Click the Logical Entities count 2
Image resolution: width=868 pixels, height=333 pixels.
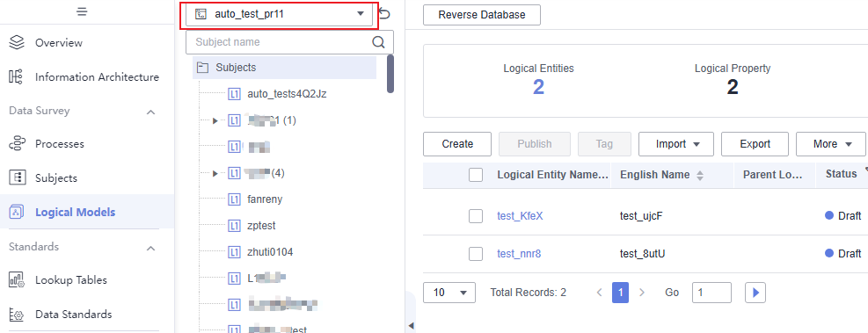538,87
